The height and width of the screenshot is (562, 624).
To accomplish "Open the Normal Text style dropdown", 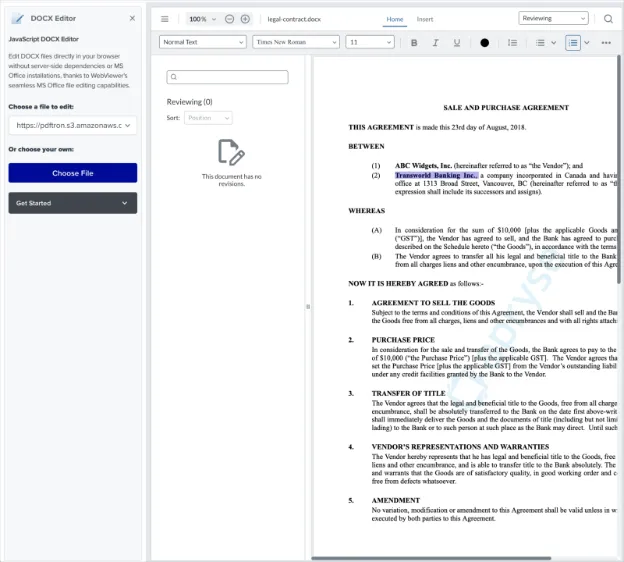I will [203, 42].
